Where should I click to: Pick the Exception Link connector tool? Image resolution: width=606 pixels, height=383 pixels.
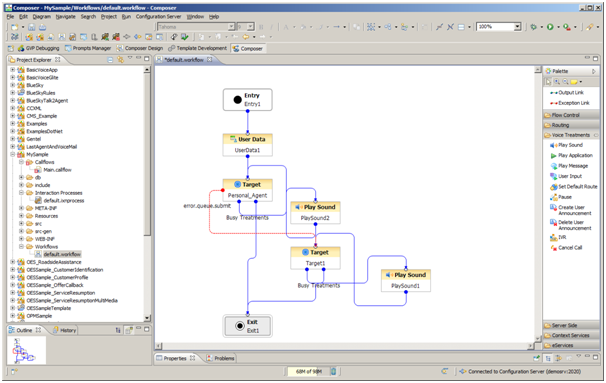point(570,103)
